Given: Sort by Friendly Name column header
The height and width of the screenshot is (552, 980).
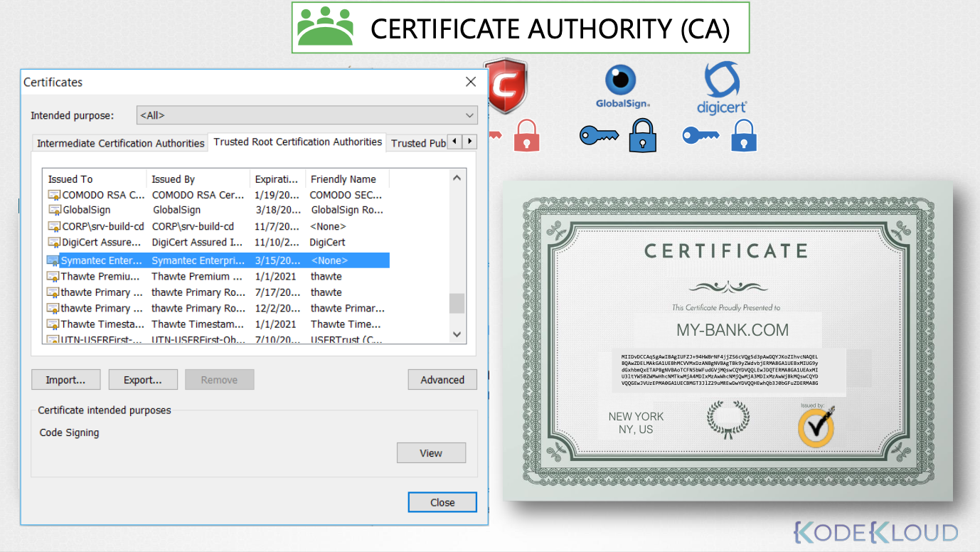Looking at the screenshot, I should point(348,179).
